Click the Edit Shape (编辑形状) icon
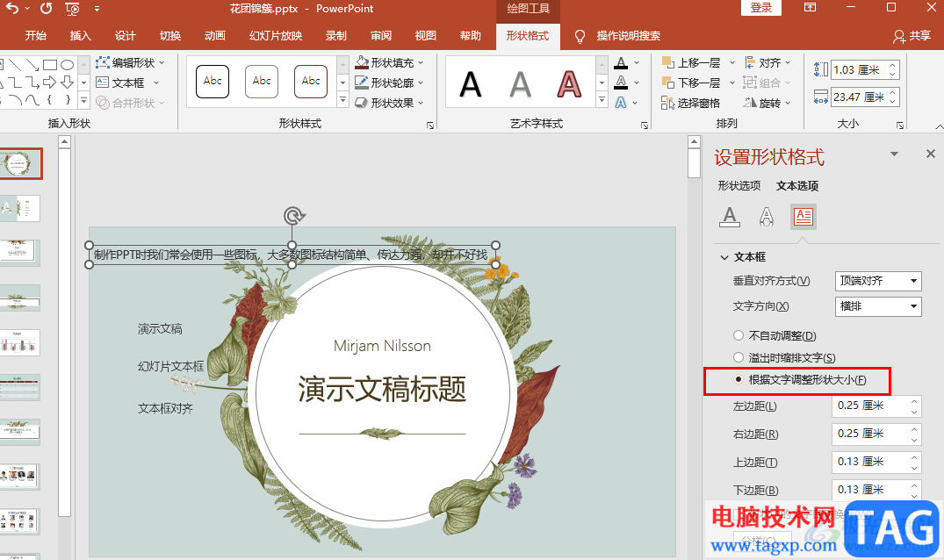Screen dimensions: 944x560 click(x=103, y=63)
